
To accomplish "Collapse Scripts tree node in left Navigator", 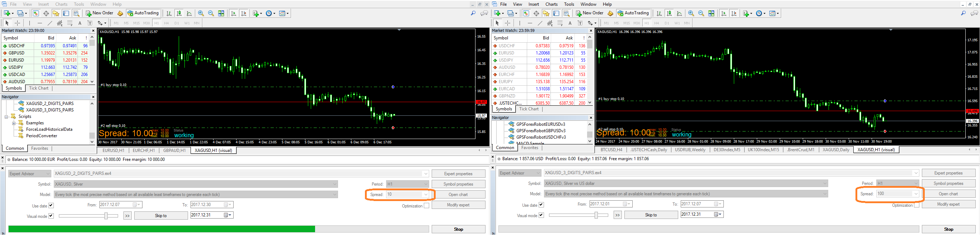I will 6,117.
